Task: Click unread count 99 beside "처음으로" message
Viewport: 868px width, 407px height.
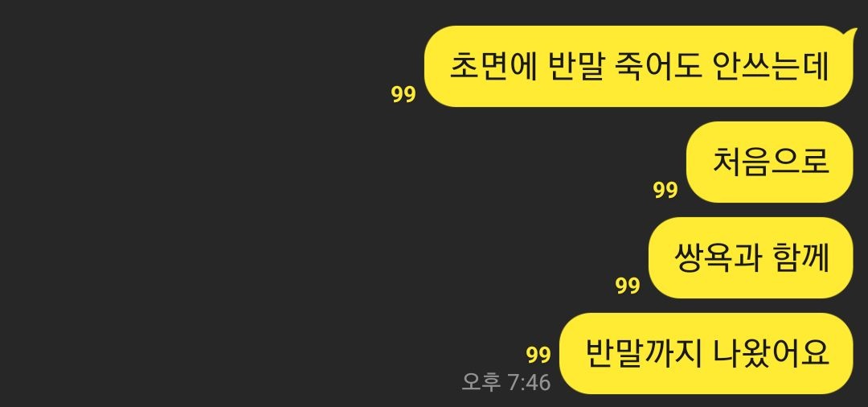Action: (665, 191)
